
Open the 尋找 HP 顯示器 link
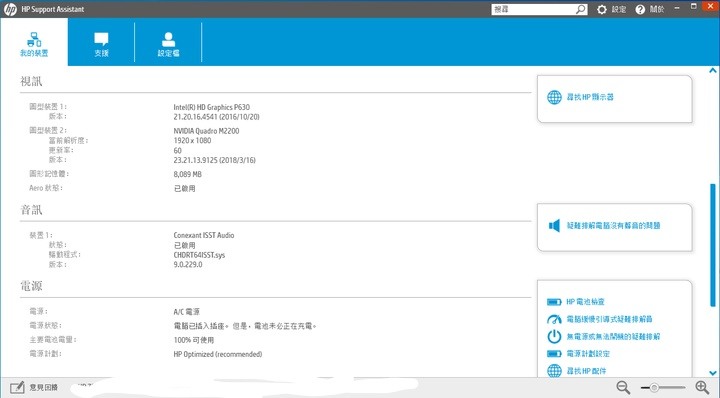coord(590,97)
